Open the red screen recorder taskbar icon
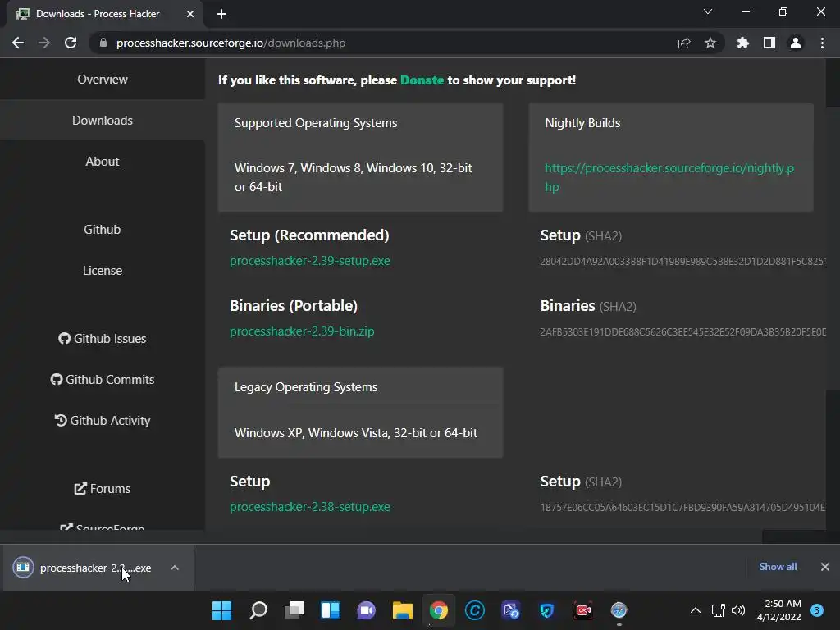 pos(583,610)
